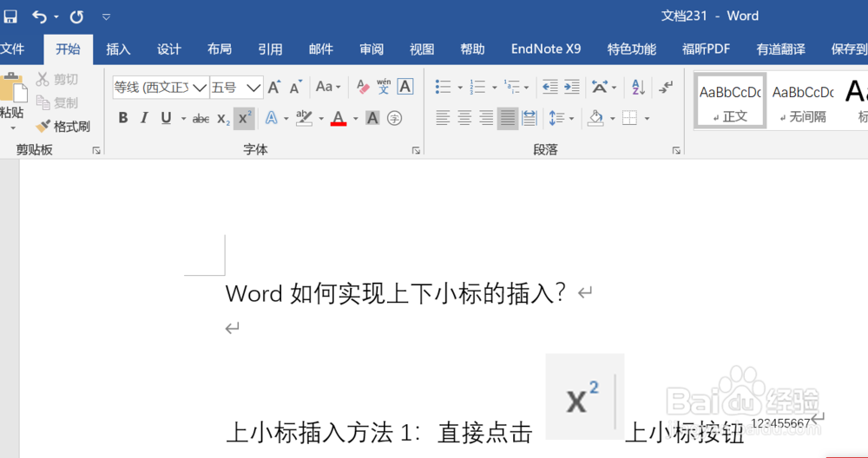Open font color dropdown arrow
This screenshot has width=868, height=458.
[x=355, y=118]
